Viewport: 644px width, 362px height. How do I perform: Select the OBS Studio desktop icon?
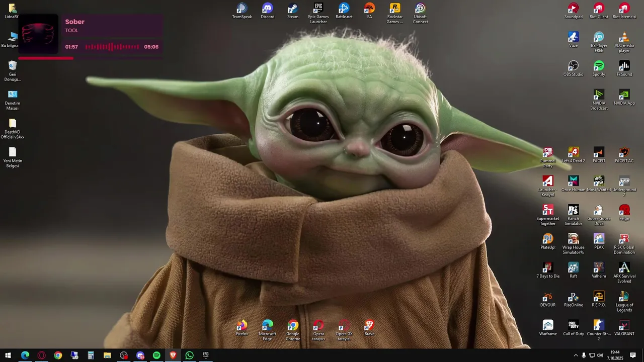(x=573, y=69)
